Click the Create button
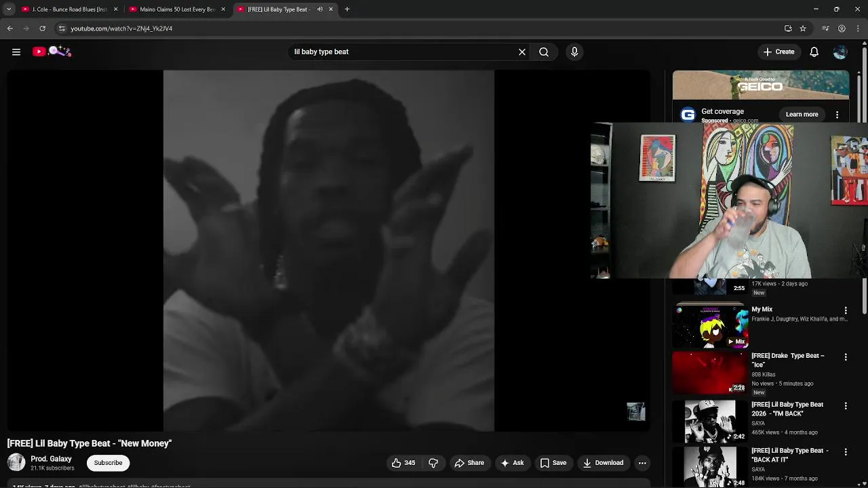This screenshot has height=488, width=868. [x=778, y=52]
